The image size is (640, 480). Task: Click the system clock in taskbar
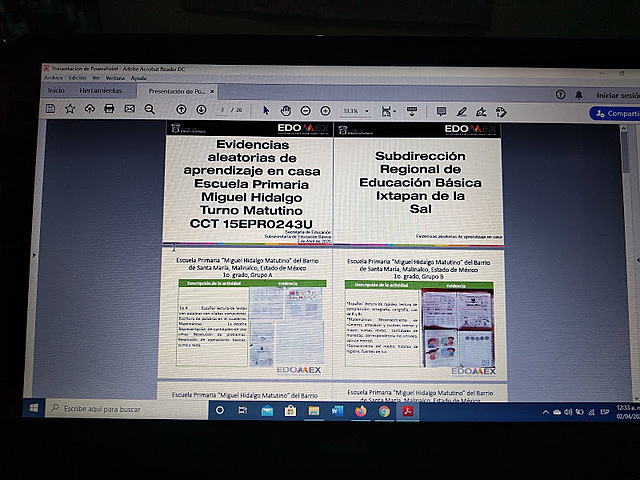(628, 412)
